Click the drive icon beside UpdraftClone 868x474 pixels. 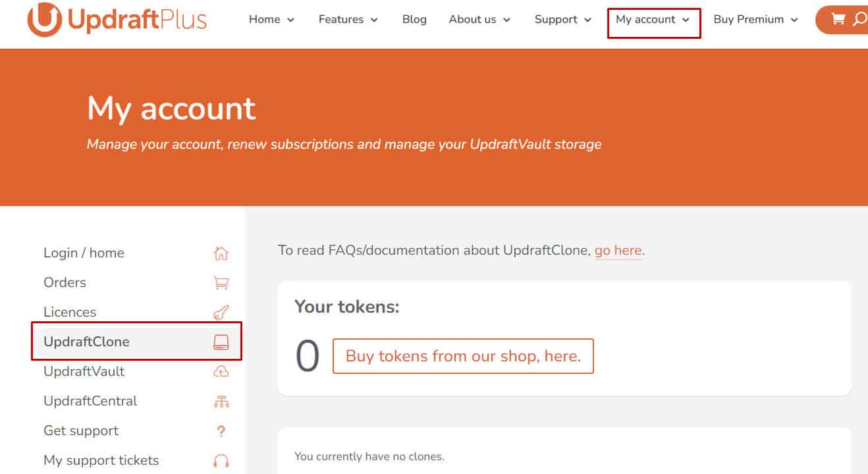221,342
